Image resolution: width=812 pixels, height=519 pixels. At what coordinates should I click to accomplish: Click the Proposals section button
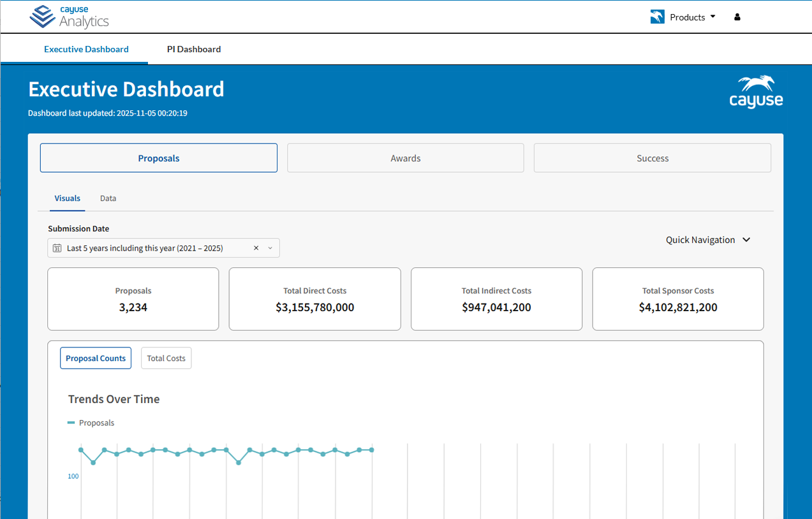158,157
